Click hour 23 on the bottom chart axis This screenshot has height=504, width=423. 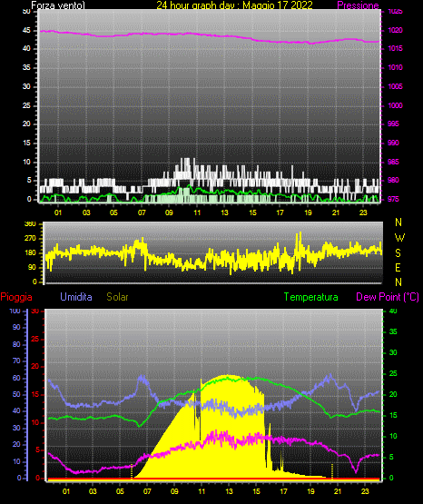[365, 491]
